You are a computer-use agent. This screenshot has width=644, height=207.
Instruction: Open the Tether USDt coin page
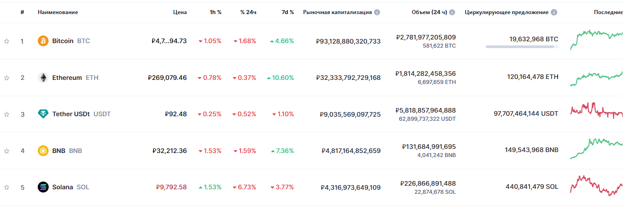coord(81,114)
